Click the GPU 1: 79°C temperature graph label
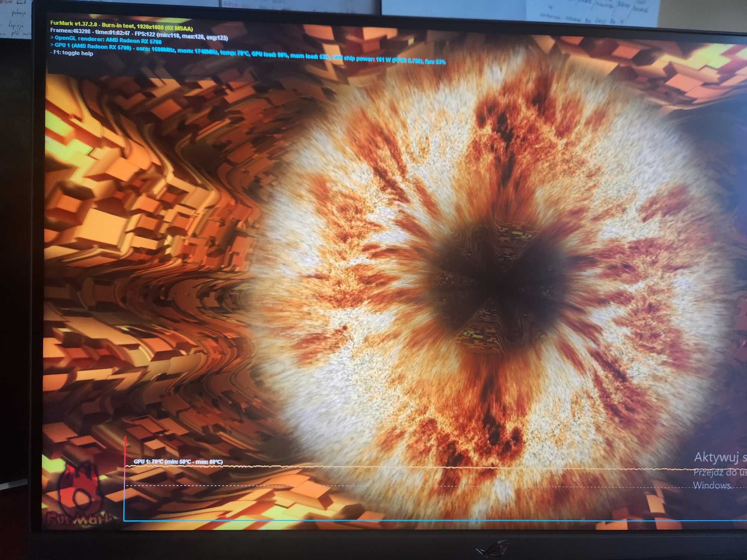 178,461
